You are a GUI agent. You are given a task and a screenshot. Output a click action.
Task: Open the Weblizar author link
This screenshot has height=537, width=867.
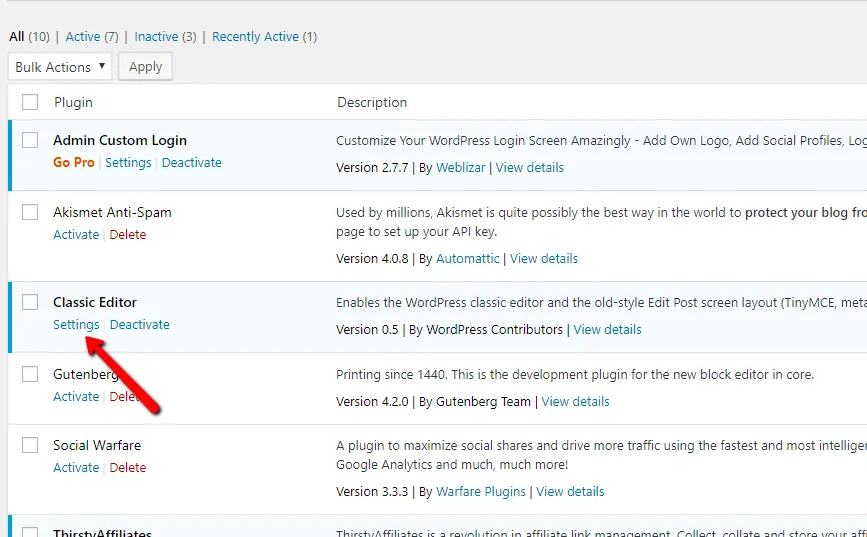point(461,168)
